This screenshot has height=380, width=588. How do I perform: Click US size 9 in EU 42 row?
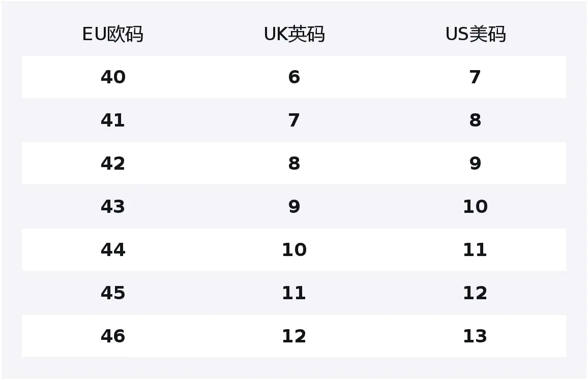475,163
